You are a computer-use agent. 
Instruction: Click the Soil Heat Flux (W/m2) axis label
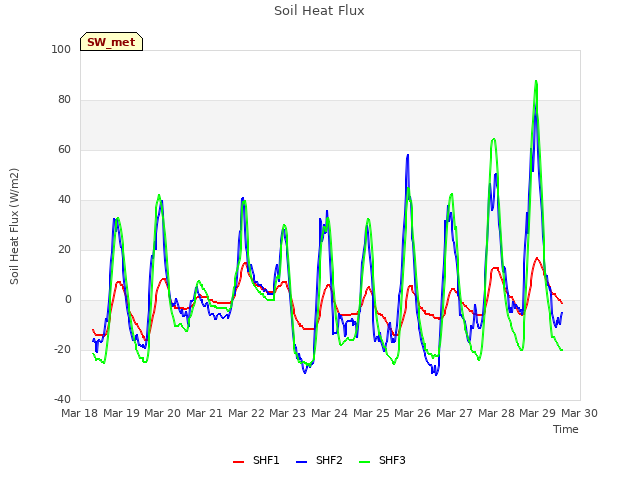point(14,226)
